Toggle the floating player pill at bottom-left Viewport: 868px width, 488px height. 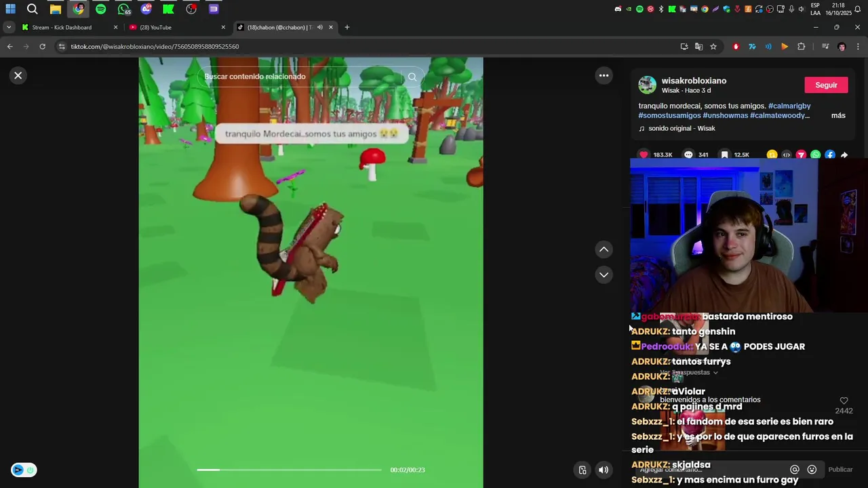coord(24,470)
